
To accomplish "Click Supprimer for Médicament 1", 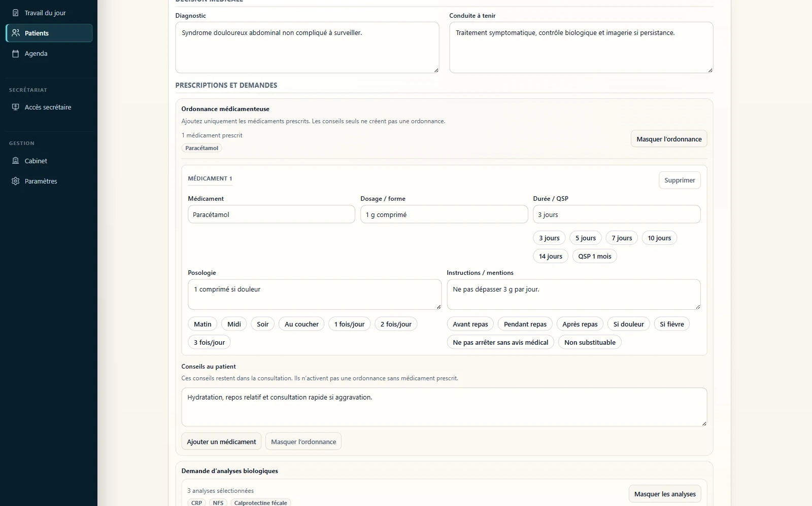I will tap(680, 180).
